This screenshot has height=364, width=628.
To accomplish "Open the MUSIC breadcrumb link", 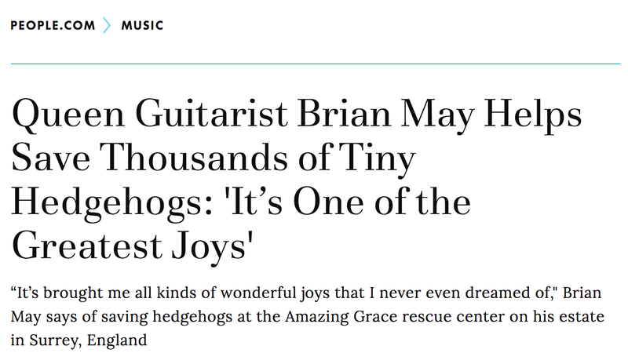I will click(x=143, y=26).
